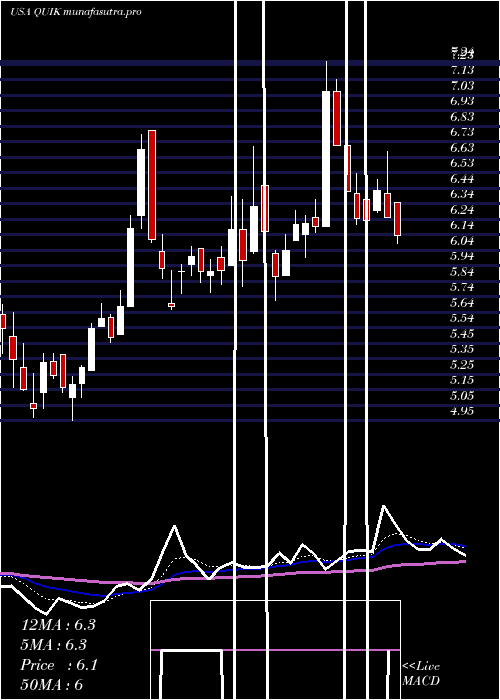Select the 5.94 price axis label
This screenshot has width=500, height=700.
462,256
